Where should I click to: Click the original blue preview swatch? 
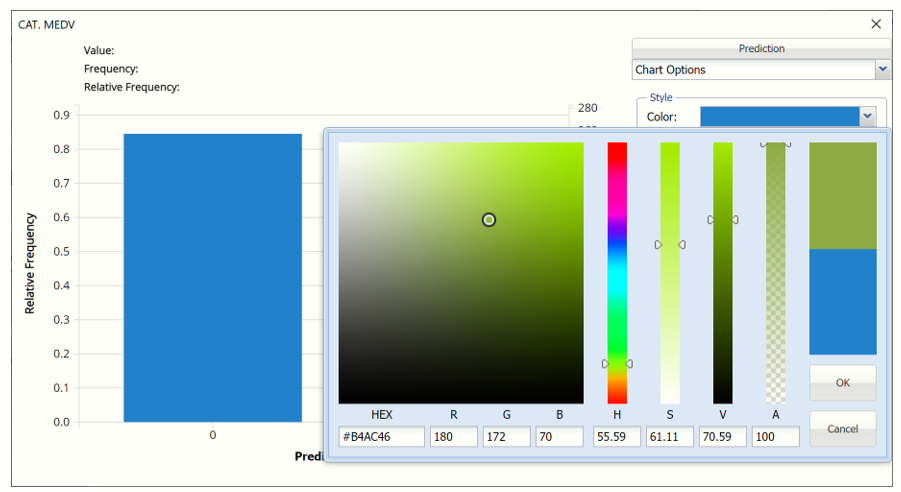click(842, 301)
